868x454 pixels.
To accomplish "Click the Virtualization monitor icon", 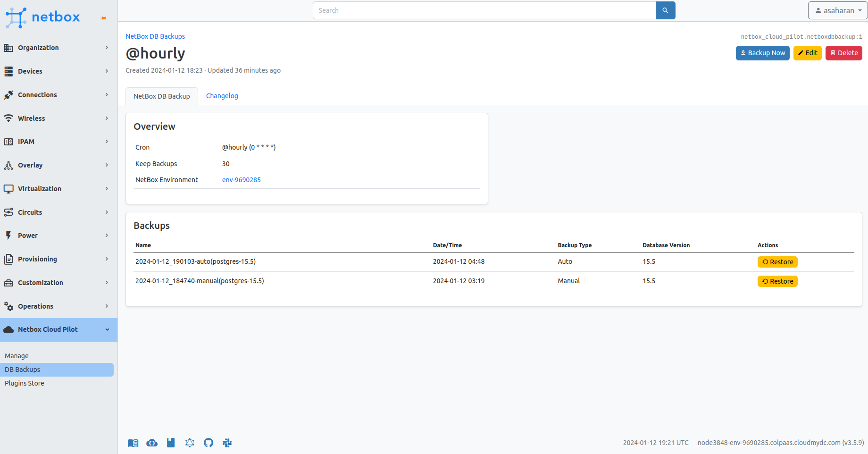I will point(8,189).
